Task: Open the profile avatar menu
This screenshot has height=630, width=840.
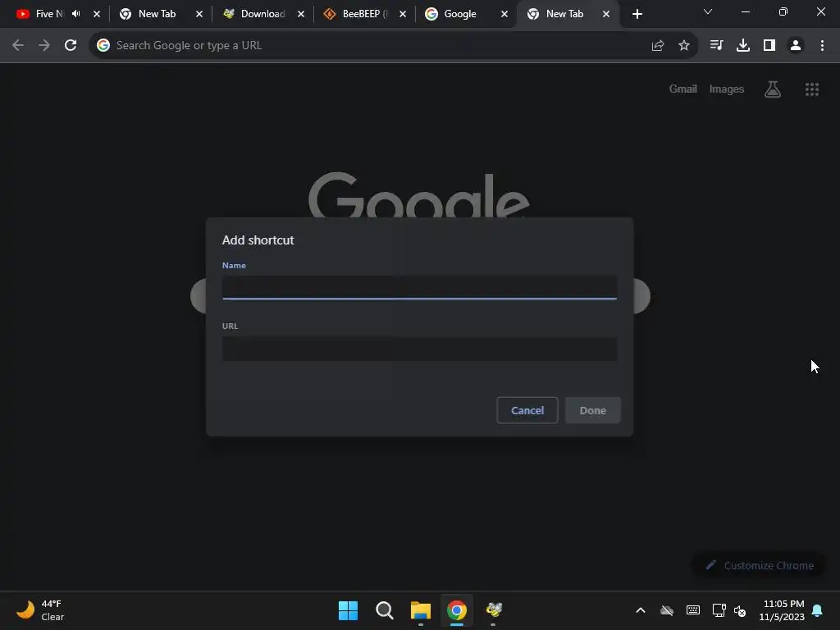Action: click(796, 46)
